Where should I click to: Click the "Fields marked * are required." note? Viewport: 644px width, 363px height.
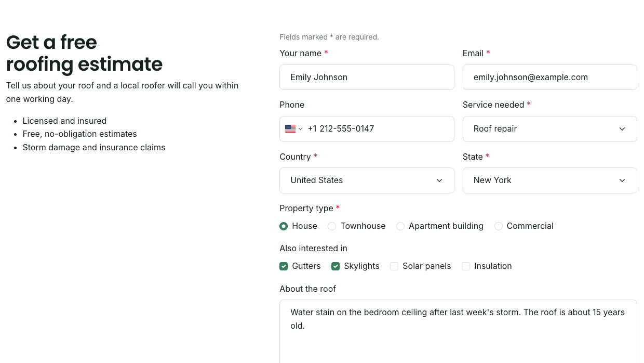pyautogui.click(x=329, y=37)
